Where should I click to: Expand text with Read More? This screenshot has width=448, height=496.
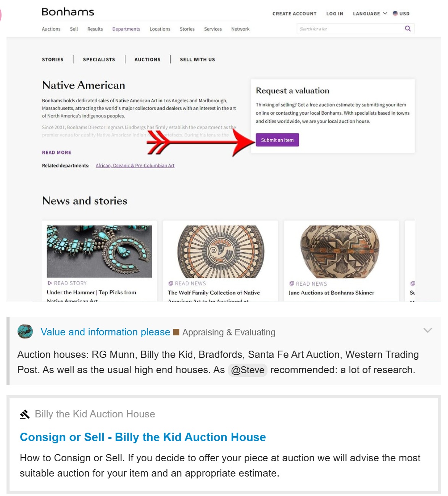click(56, 153)
